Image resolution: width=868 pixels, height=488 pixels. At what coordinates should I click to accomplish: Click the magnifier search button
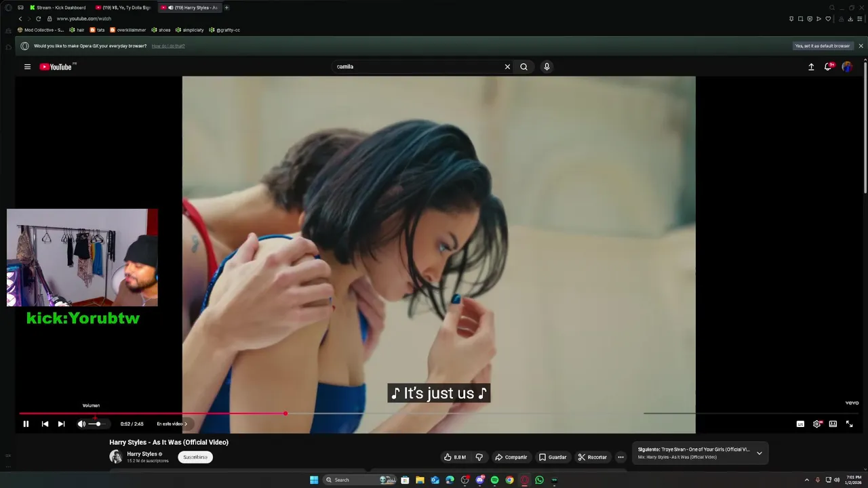point(524,66)
